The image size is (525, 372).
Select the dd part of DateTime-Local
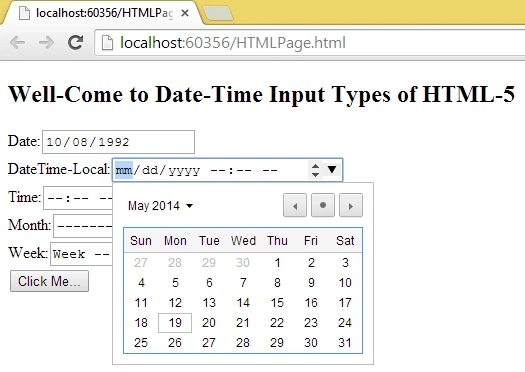150,170
